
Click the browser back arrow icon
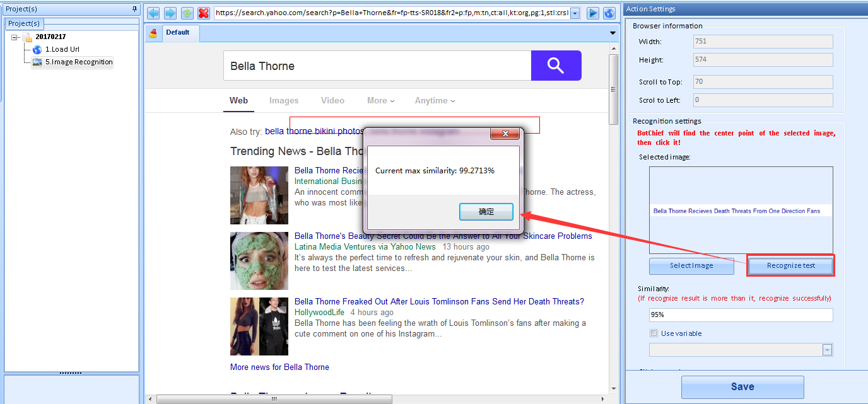tap(153, 13)
